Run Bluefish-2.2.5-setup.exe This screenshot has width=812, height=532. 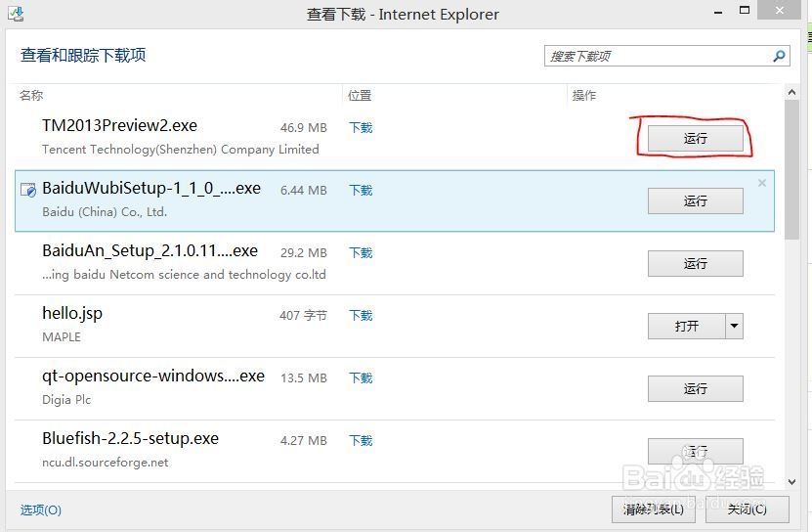pyautogui.click(x=695, y=451)
